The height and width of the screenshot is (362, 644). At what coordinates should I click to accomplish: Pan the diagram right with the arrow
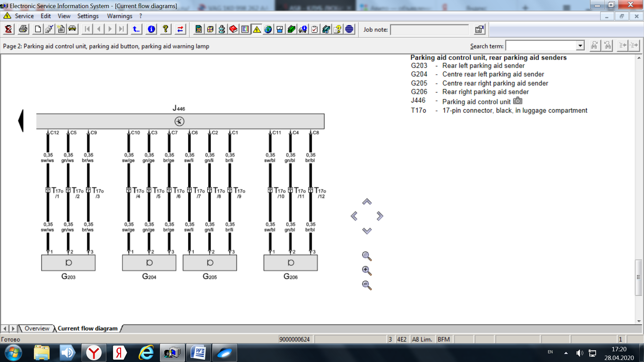click(380, 216)
